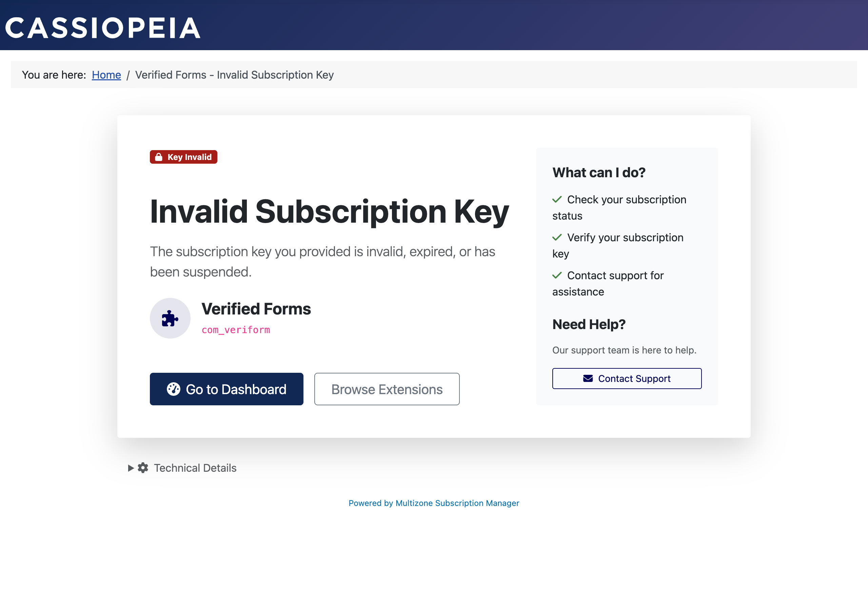The image size is (868, 610).
Task: Click the palette icon in Go to Dashboard
Action: coord(174,389)
